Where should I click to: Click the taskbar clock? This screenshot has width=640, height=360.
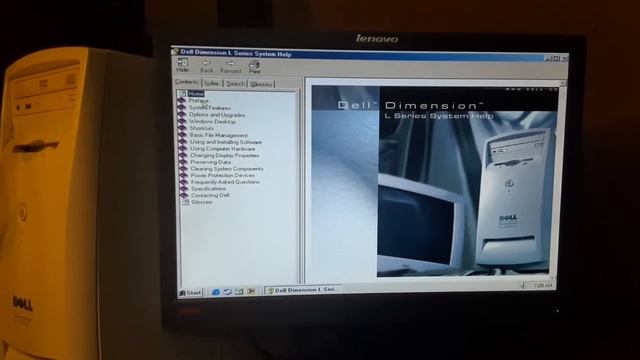(542, 286)
